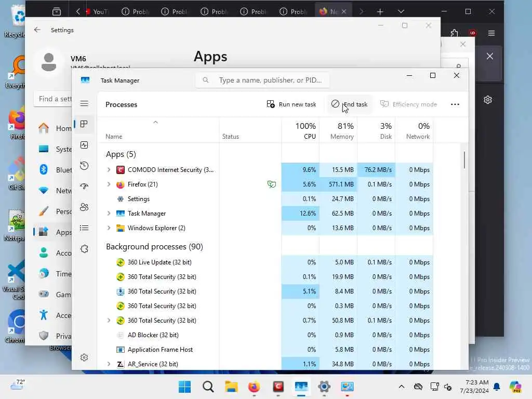Open Task Manager settings gear
This screenshot has width=532, height=399.
[84, 357]
